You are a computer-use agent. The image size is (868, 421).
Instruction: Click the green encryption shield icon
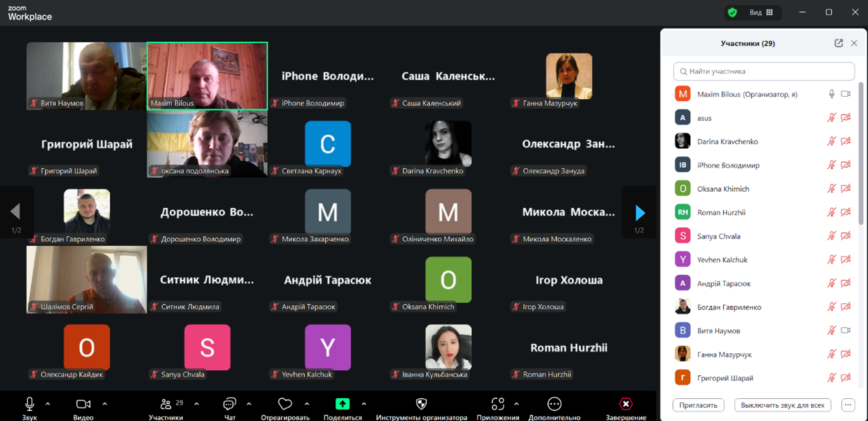[733, 12]
